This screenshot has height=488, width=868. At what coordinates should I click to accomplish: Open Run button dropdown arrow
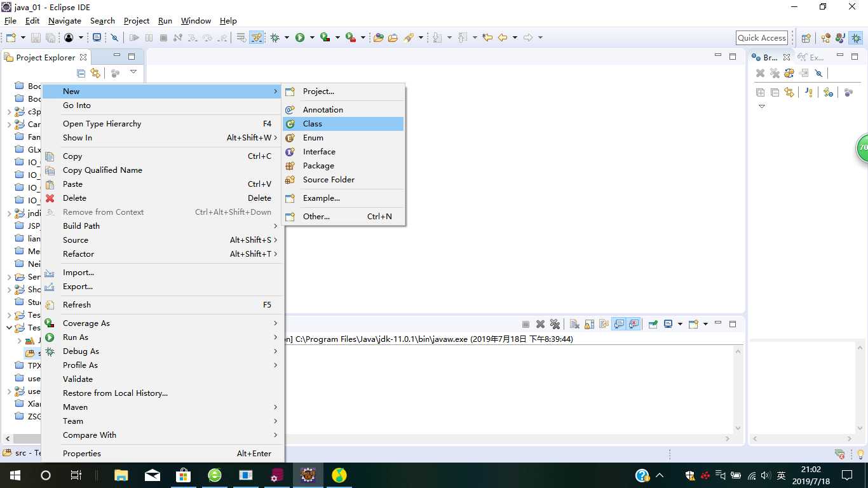312,37
